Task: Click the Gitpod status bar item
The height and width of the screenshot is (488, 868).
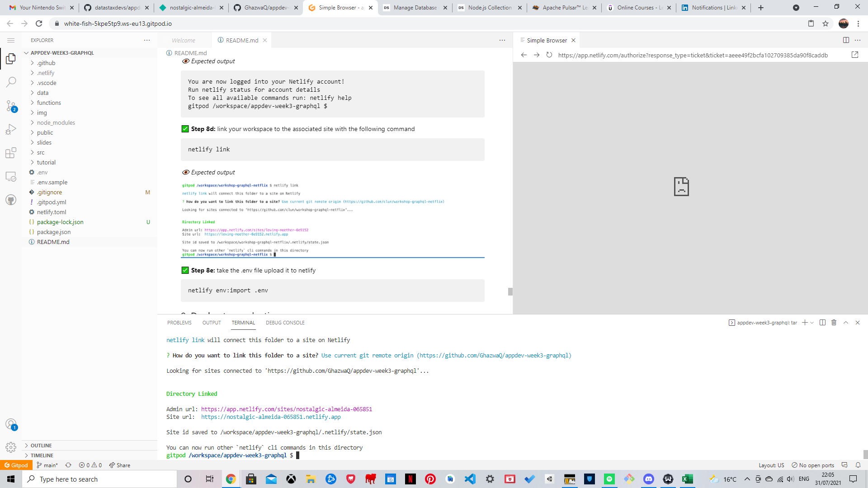Action: [16, 465]
